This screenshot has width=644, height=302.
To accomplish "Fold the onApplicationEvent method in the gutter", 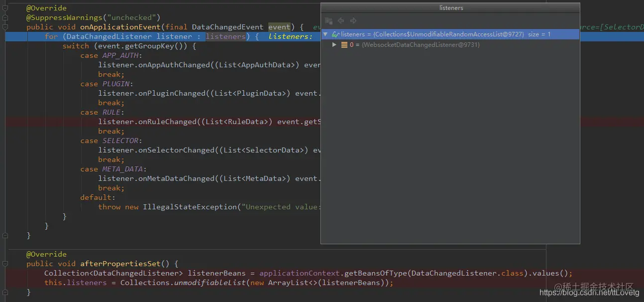I will pyautogui.click(x=5, y=27).
